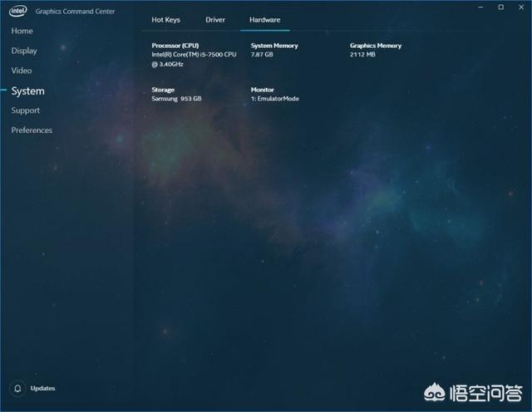Click the Storage heading
Screen dimensions: 532x412
click(163, 90)
